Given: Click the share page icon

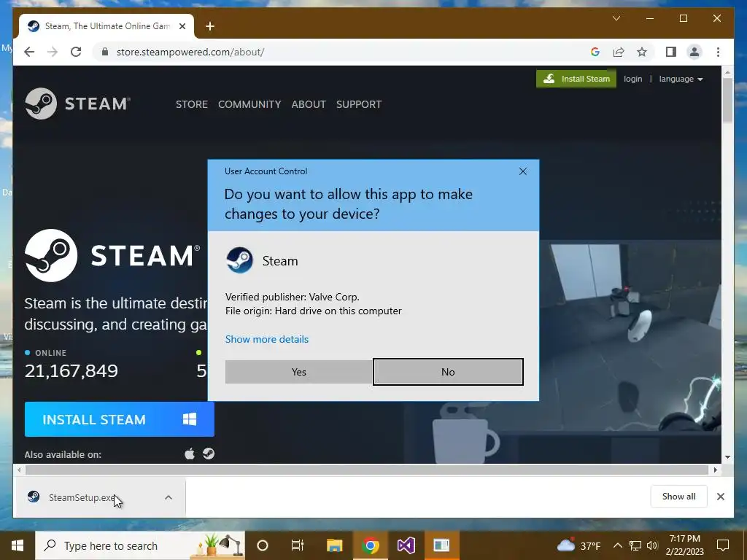Looking at the screenshot, I should click(619, 52).
